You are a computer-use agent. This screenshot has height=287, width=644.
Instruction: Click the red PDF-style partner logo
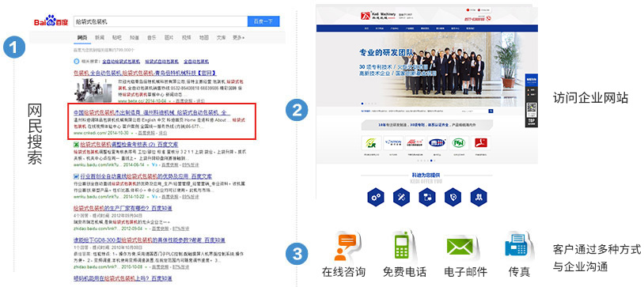coord(480,143)
